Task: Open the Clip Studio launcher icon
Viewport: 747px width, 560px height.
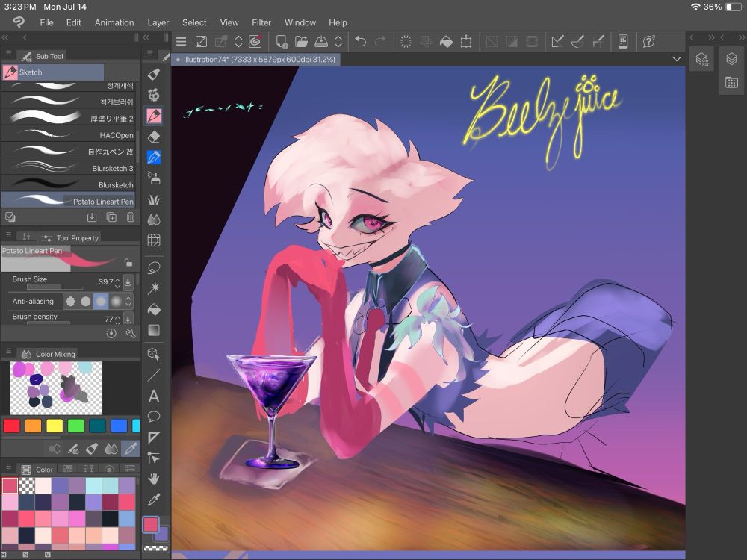Action: (255, 41)
